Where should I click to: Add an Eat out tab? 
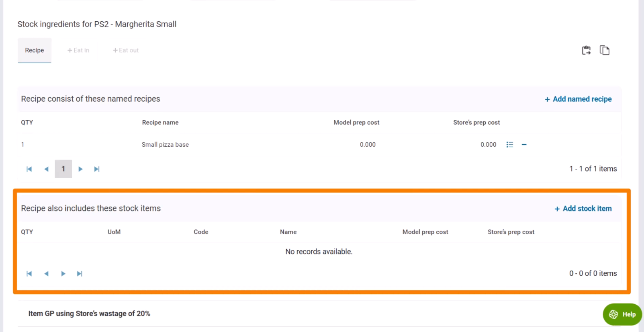coord(126,50)
